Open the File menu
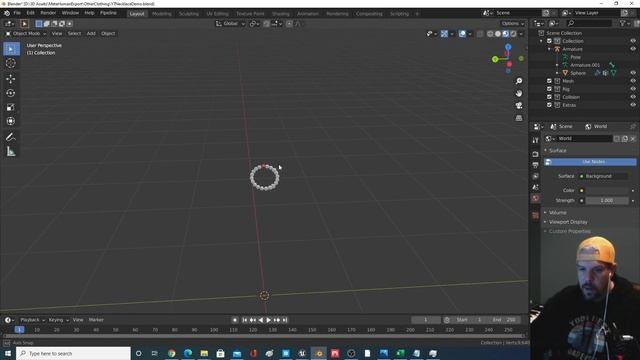 tap(17, 13)
